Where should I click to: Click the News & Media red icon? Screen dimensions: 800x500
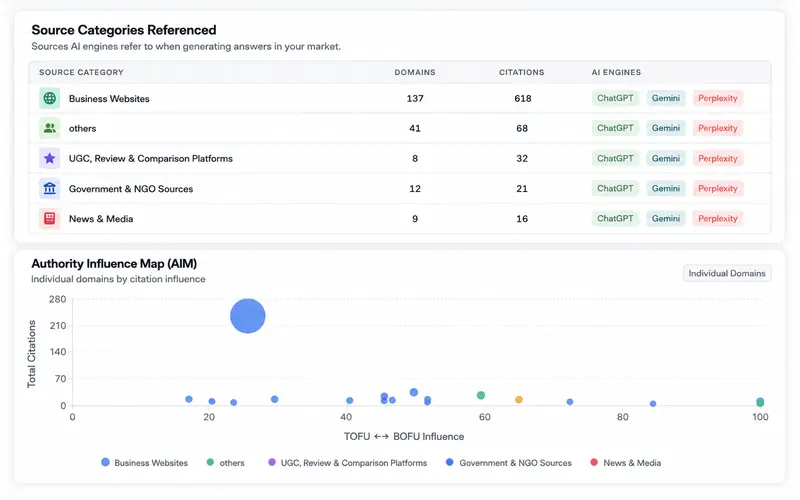49,218
